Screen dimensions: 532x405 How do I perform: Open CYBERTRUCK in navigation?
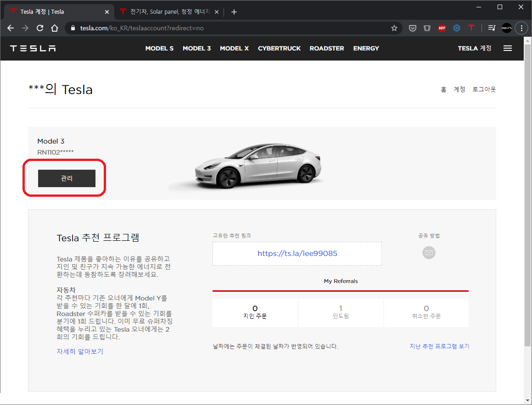(279, 49)
